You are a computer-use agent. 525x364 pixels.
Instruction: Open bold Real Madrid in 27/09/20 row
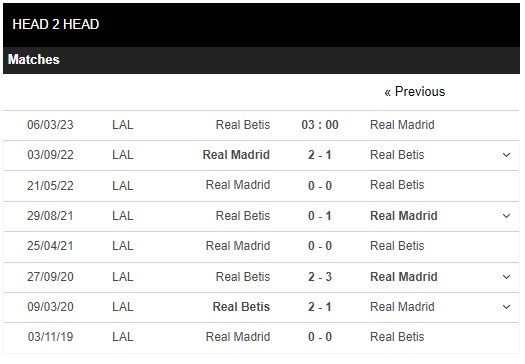pos(404,277)
